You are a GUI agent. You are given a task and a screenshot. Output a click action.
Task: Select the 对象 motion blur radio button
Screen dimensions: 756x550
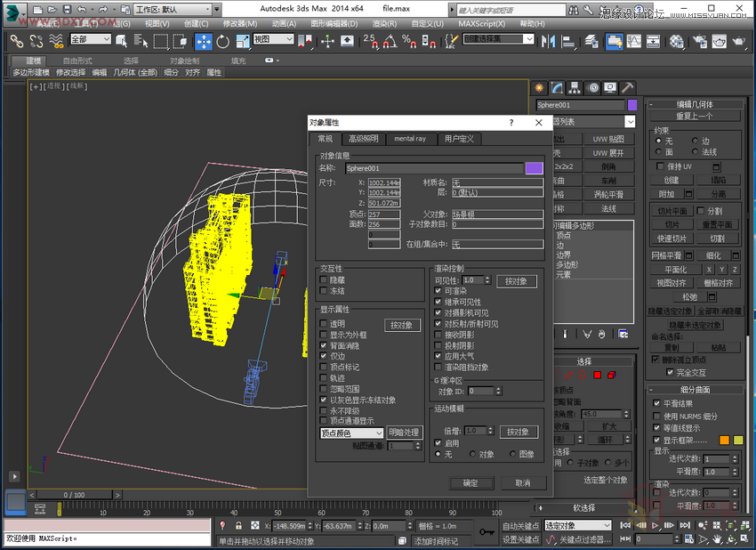(x=472, y=453)
